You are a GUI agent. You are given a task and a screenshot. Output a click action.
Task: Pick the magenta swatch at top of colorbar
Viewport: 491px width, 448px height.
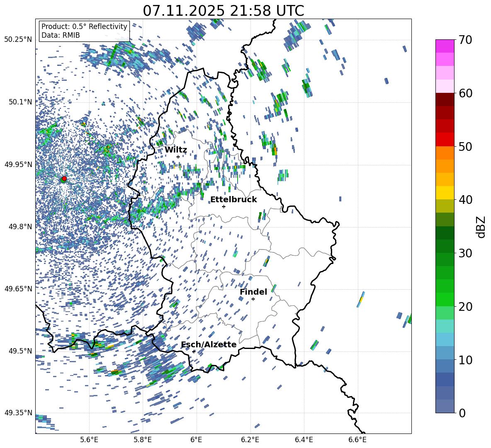(x=445, y=46)
